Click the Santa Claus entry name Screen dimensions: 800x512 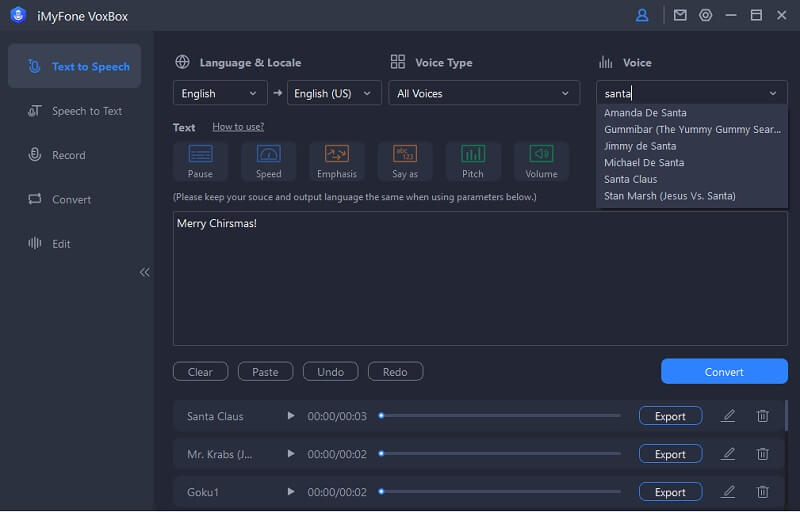215,416
